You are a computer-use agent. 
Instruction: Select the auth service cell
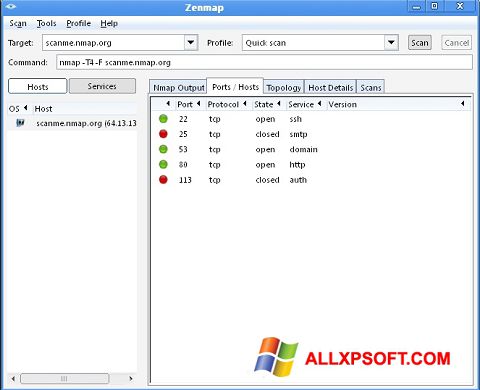[298, 180]
